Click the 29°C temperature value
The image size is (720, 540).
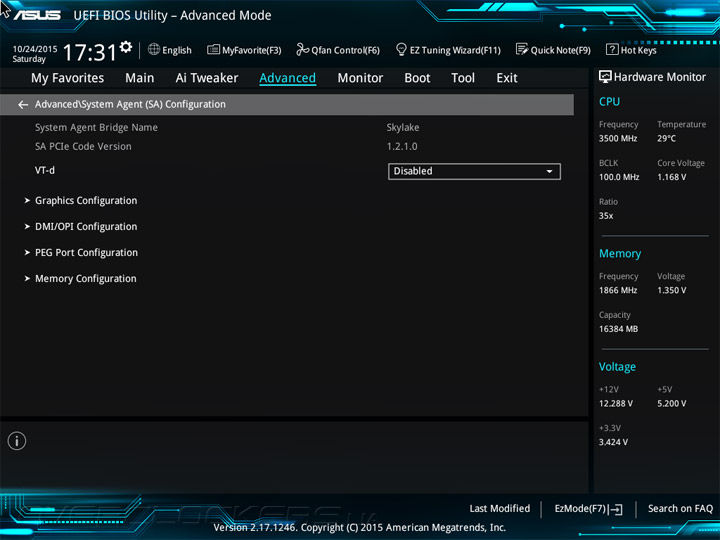click(666, 139)
